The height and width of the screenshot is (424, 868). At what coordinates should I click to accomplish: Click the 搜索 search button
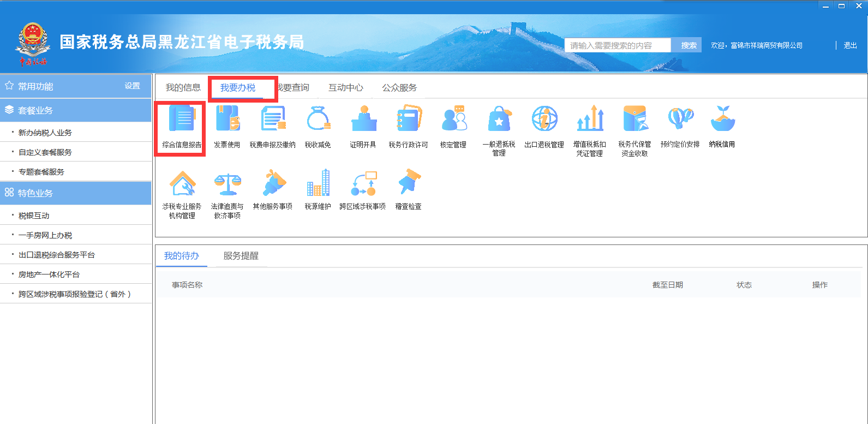pos(689,45)
